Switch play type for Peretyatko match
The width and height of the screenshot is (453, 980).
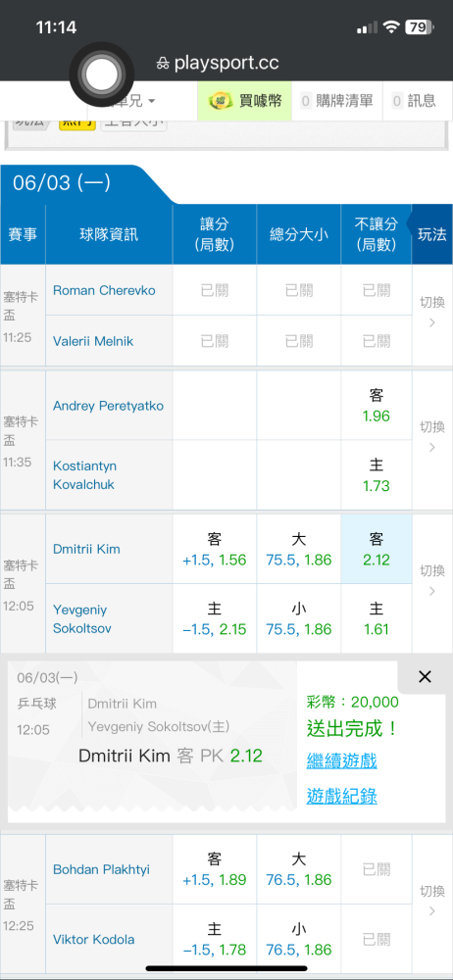point(431,437)
